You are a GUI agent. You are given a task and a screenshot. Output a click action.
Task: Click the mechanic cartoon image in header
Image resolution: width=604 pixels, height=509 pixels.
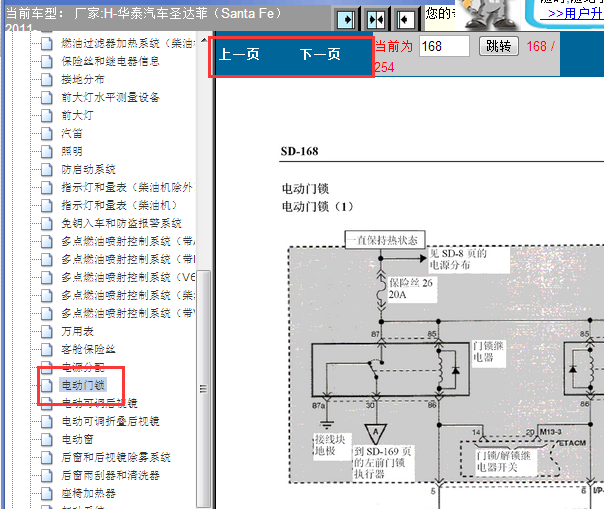tap(488, 15)
